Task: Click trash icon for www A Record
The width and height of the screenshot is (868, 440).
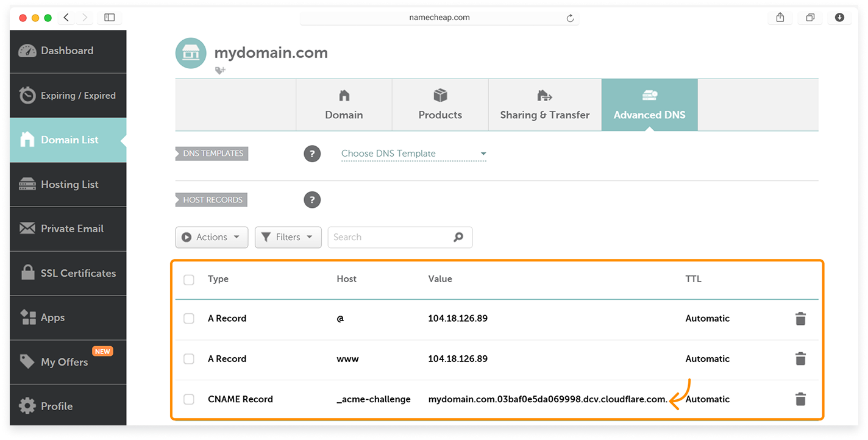Action: (x=800, y=359)
